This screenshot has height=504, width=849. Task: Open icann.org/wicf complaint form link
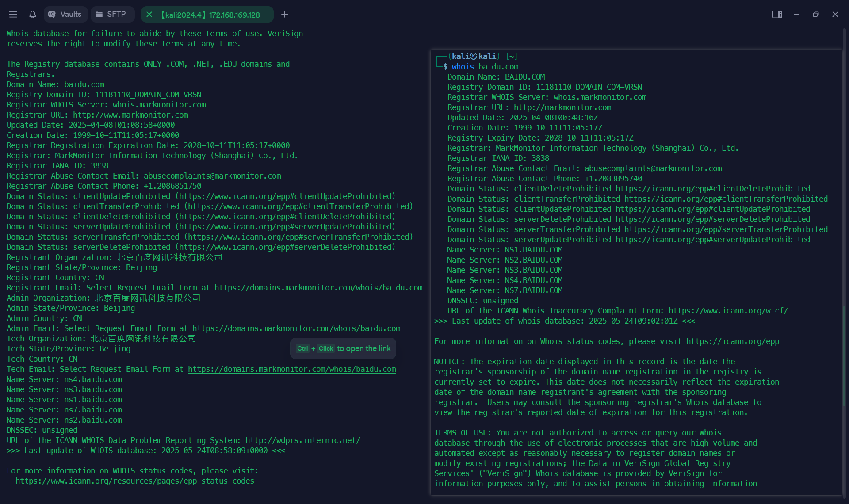[x=728, y=311]
